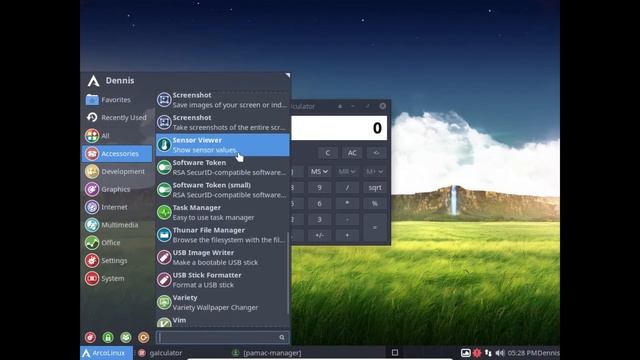Viewport: 640px width, 360px height.
Task: Launch USB Image Writer
Action: click(x=222, y=257)
